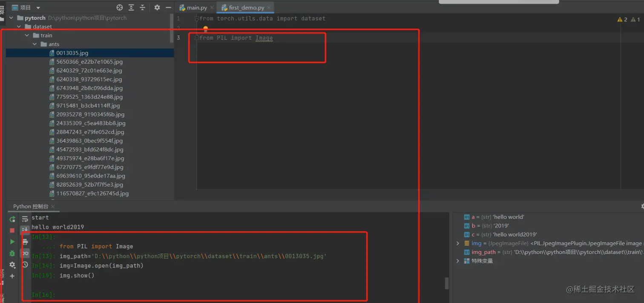
Task: Stop the console with red square
Action: pos(12,230)
